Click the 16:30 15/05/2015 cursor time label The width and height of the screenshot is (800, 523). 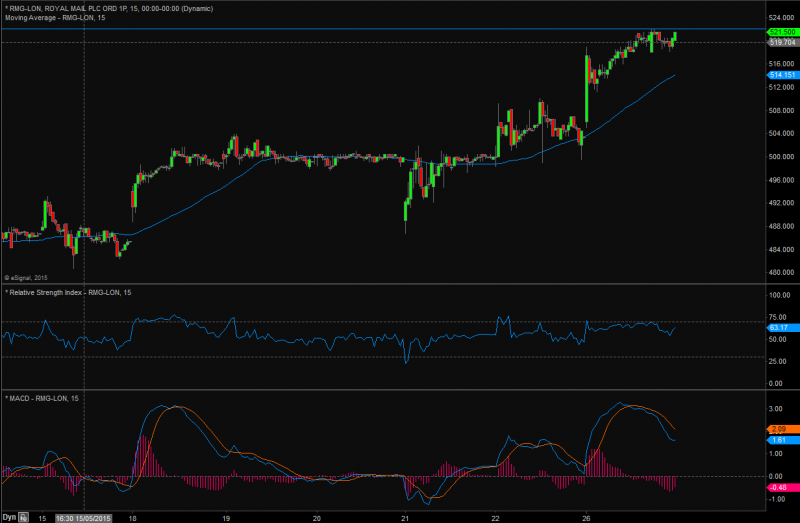click(x=83, y=518)
